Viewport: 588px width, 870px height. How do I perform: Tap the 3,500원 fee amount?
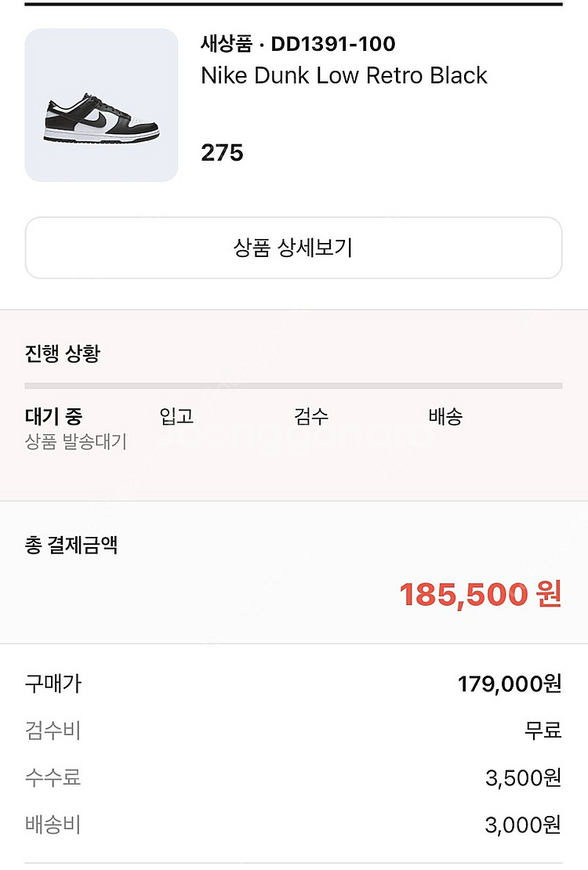tap(523, 778)
